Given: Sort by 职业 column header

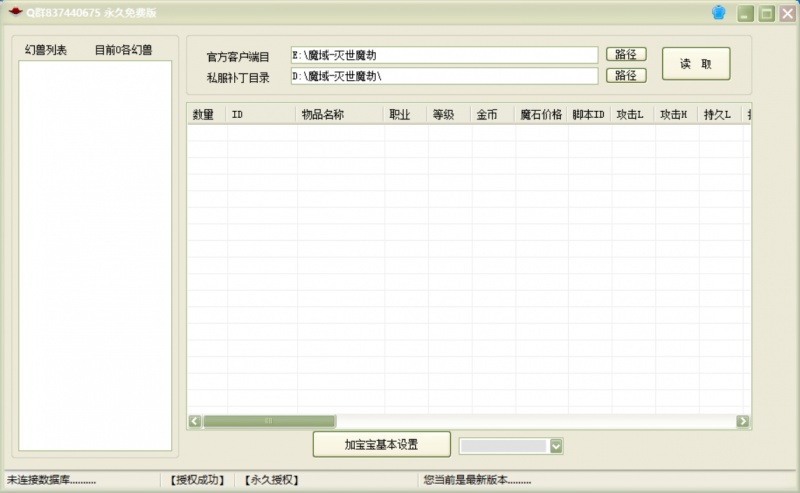Looking at the screenshot, I should point(406,114).
